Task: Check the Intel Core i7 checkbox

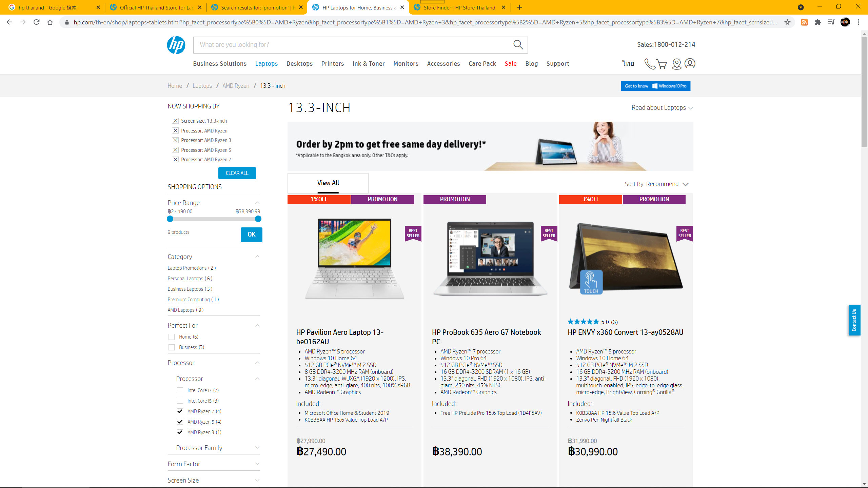Action: tap(180, 390)
